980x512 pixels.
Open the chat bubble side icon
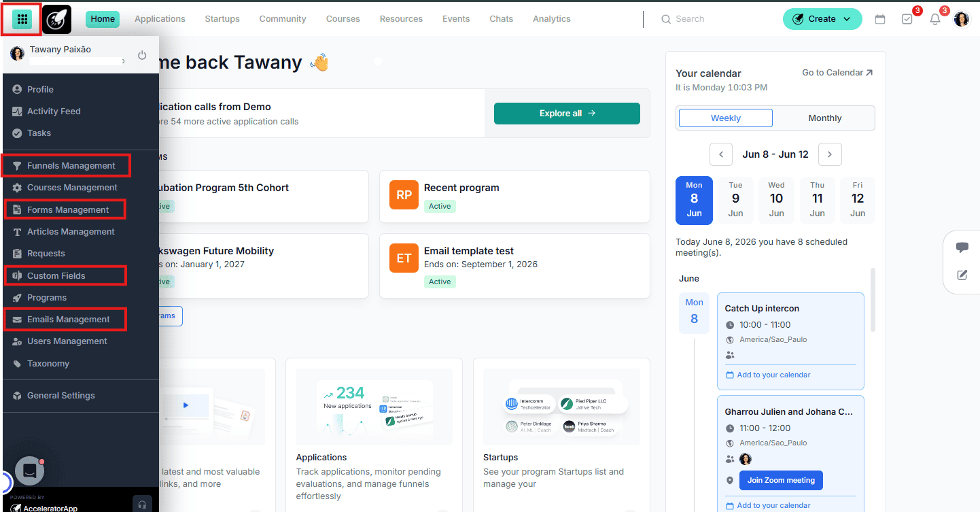click(x=962, y=248)
